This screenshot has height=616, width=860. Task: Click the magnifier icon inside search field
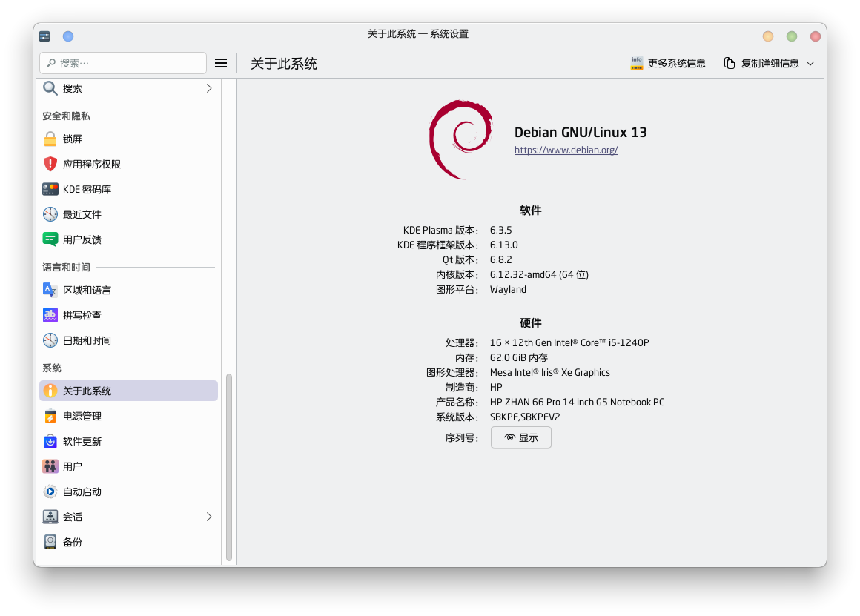[x=51, y=63]
